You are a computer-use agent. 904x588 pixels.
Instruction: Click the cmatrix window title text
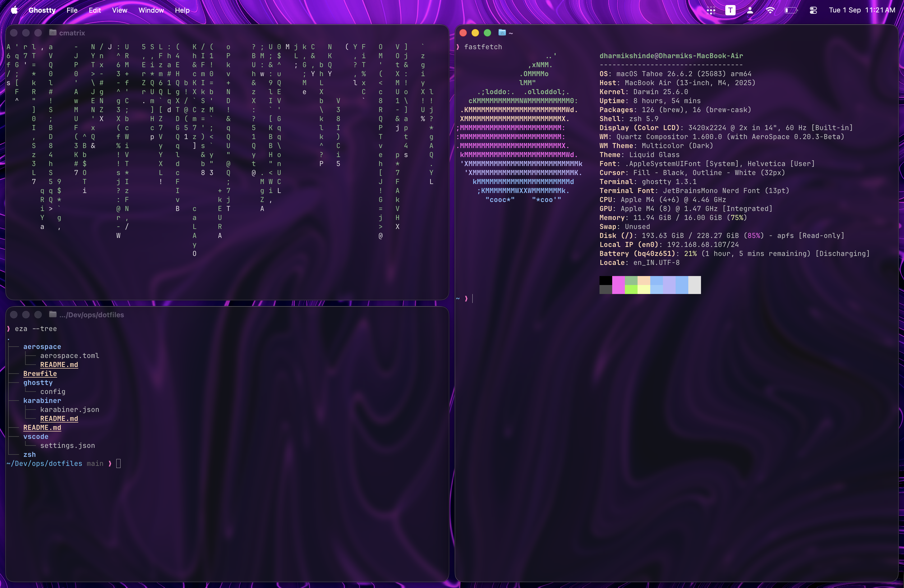(x=72, y=33)
